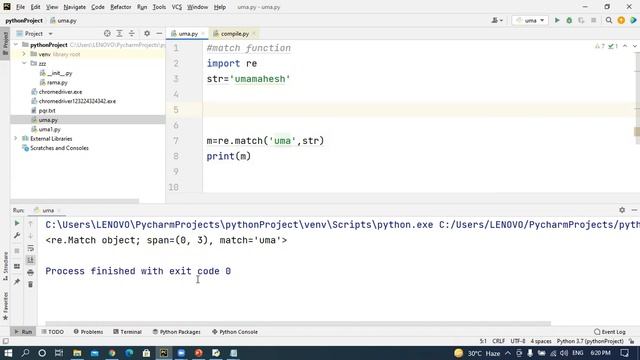
Task: Open the TODO tool window
Action: click(53, 332)
